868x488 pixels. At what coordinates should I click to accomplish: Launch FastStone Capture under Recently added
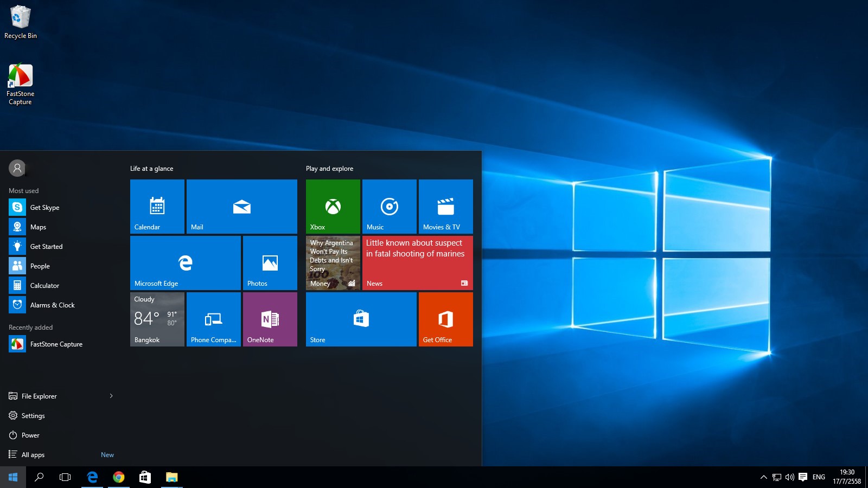61,344
